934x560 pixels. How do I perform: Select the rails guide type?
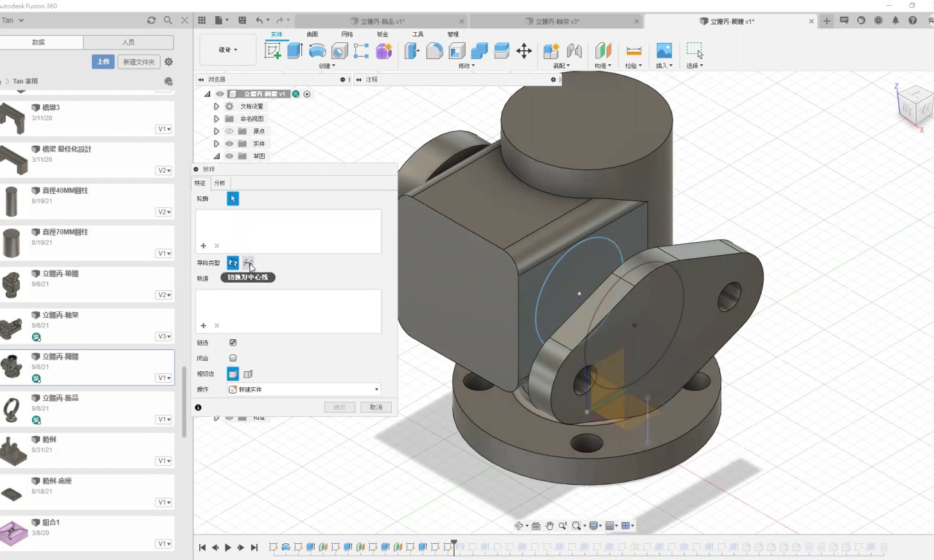(233, 262)
